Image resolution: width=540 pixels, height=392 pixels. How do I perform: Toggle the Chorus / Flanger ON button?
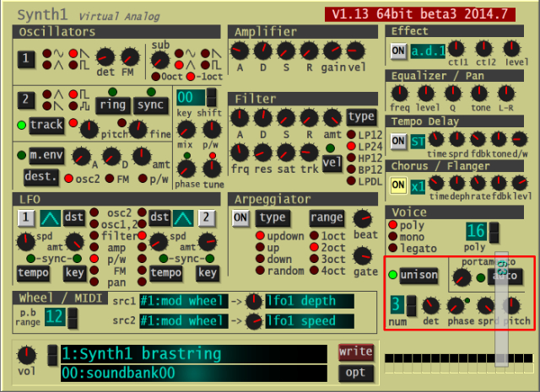click(x=398, y=185)
